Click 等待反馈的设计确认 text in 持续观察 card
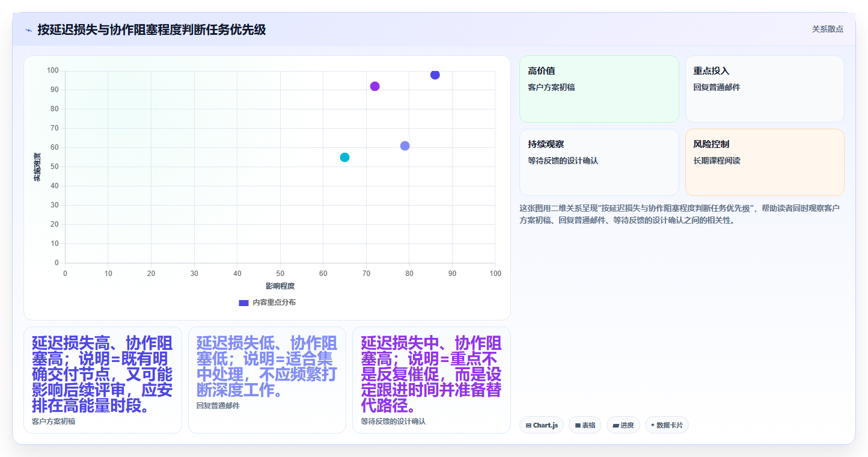Screen dimensions: 868x457 563,161
